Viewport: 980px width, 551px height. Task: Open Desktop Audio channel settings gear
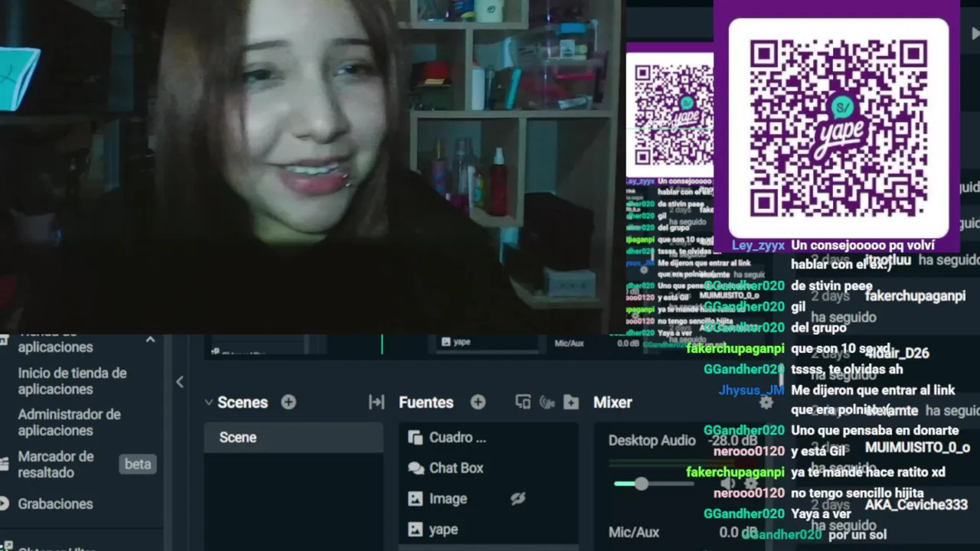[751, 484]
